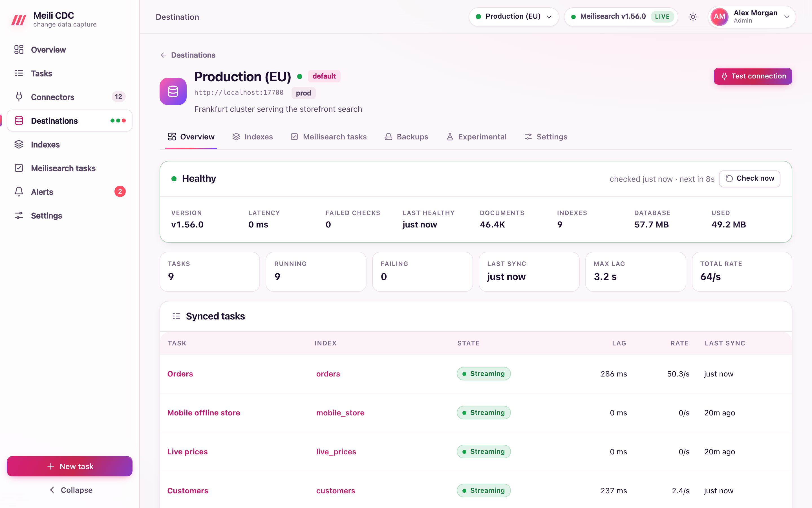The width and height of the screenshot is (812, 508).
Task: Switch to the Experimental tab
Action: click(x=476, y=137)
